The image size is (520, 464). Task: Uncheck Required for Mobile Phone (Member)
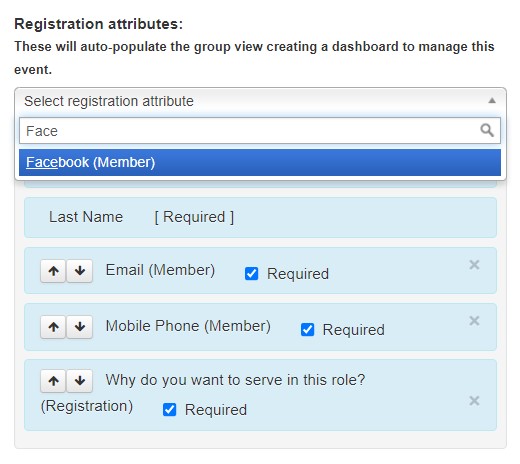click(x=307, y=330)
